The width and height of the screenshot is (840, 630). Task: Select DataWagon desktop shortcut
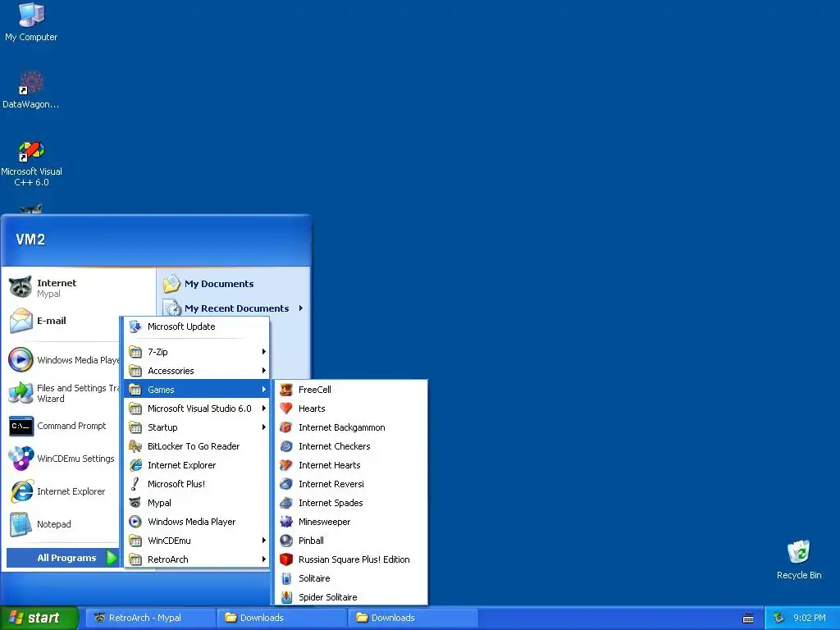click(x=31, y=90)
